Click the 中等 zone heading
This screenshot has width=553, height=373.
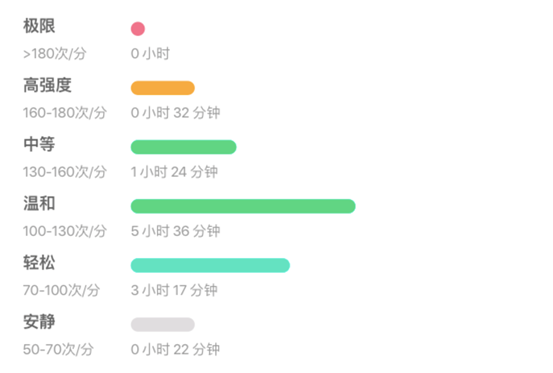click(x=39, y=145)
